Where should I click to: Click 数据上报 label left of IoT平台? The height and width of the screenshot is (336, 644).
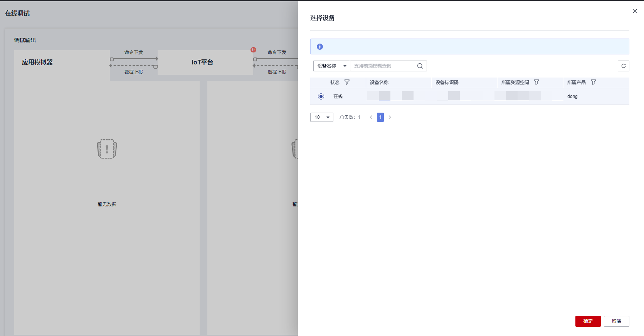pos(134,72)
